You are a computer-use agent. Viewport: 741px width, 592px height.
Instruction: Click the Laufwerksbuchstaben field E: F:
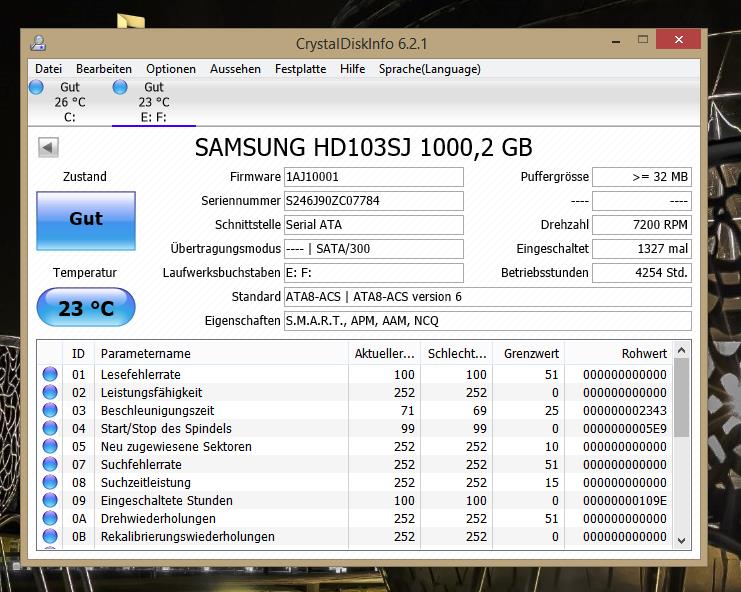pos(373,273)
